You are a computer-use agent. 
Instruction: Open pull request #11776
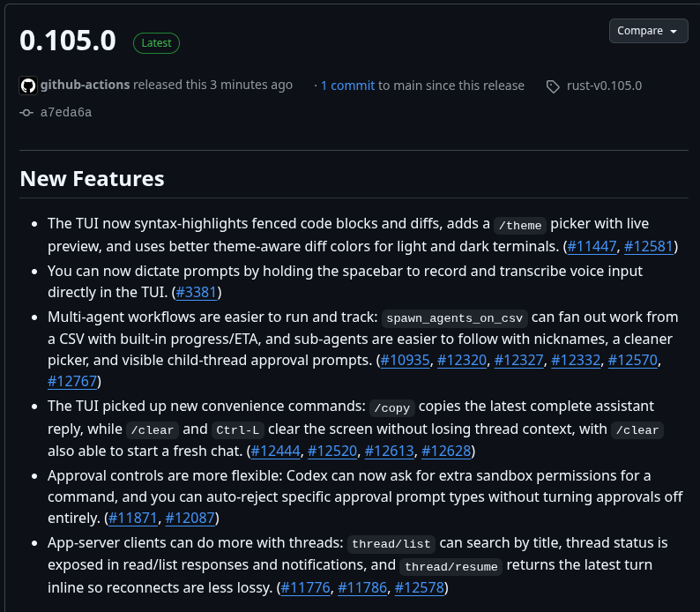305,588
